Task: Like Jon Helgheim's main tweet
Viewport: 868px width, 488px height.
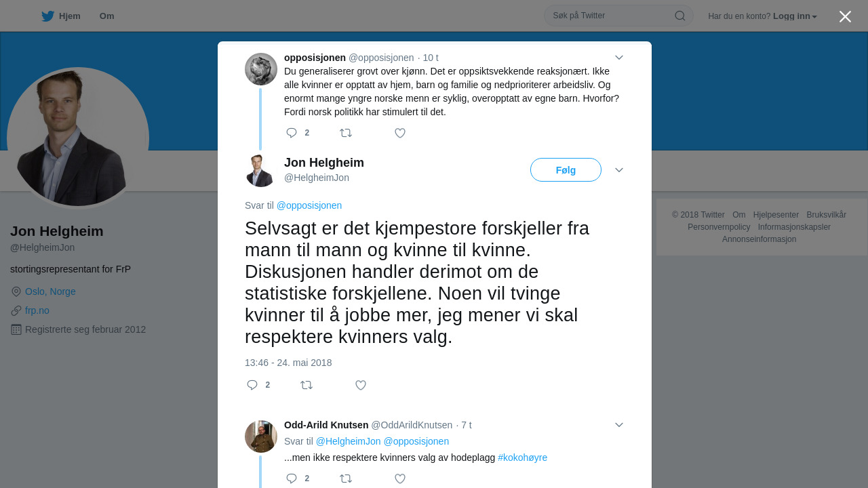Action: coord(361,385)
